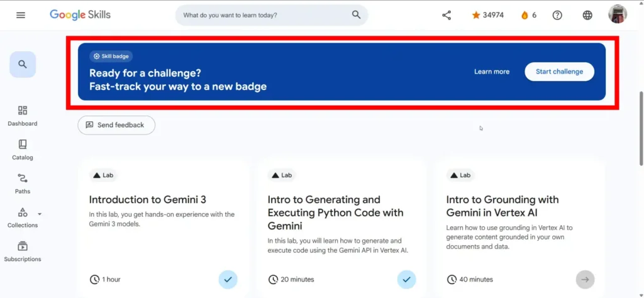Click the flame streak icon

coord(525,15)
